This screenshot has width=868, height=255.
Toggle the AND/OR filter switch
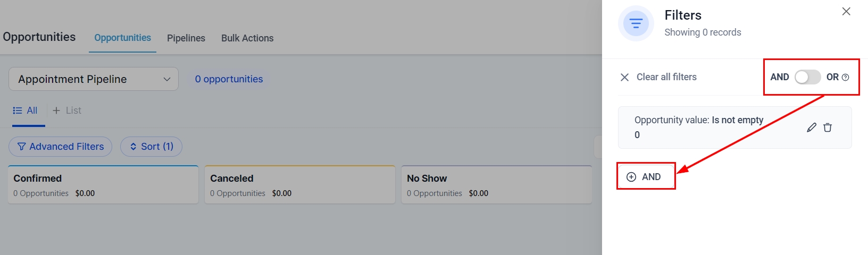click(x=807, y=78)
